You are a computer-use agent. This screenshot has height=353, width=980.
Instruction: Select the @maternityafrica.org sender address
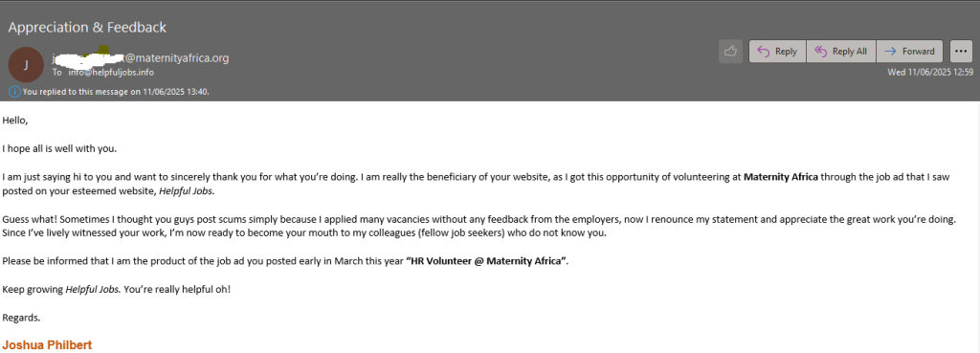coord(141,58)
